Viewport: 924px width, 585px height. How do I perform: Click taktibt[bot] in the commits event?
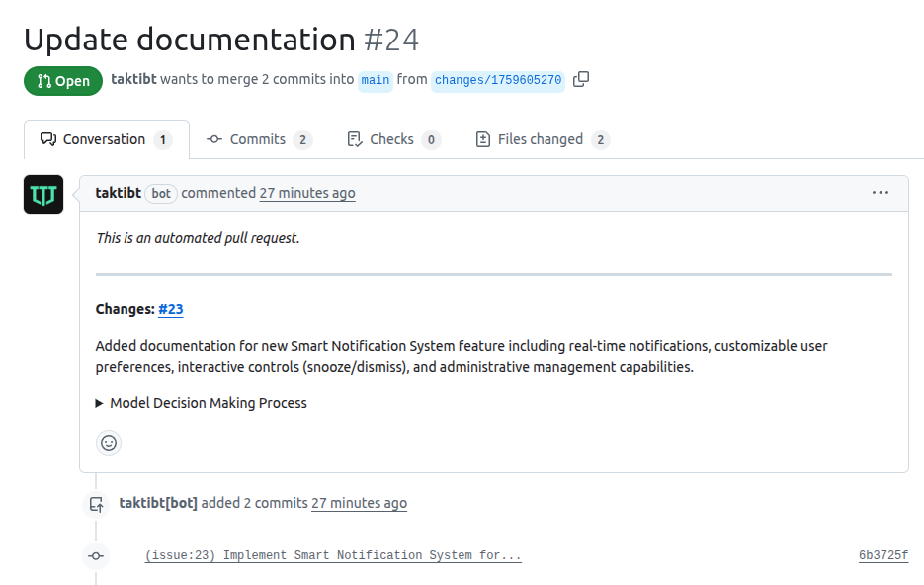tap(158, 503)
